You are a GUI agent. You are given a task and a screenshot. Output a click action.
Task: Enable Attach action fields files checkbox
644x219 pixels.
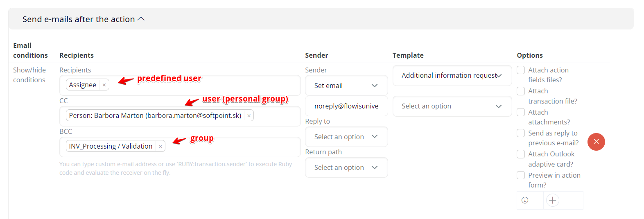coord(521,70)
